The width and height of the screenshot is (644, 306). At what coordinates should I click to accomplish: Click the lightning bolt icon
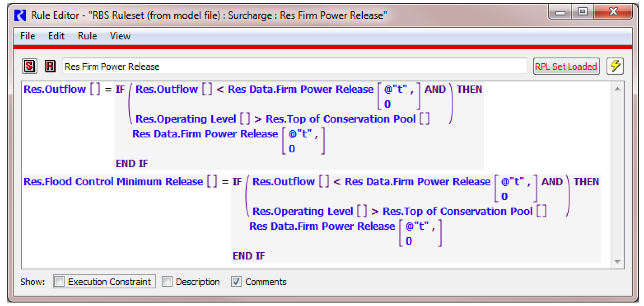pyautogui.click(x=615, y=66)
